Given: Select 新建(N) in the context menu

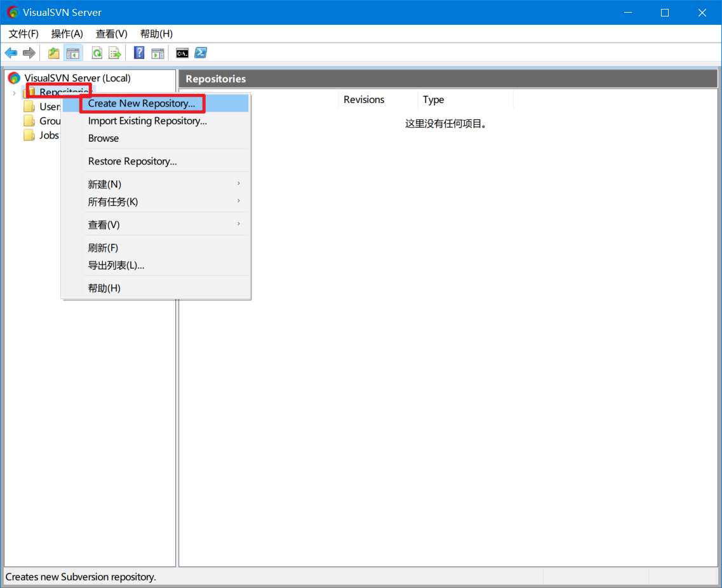Looking at the screenshot, I should (x=156, y=184).
